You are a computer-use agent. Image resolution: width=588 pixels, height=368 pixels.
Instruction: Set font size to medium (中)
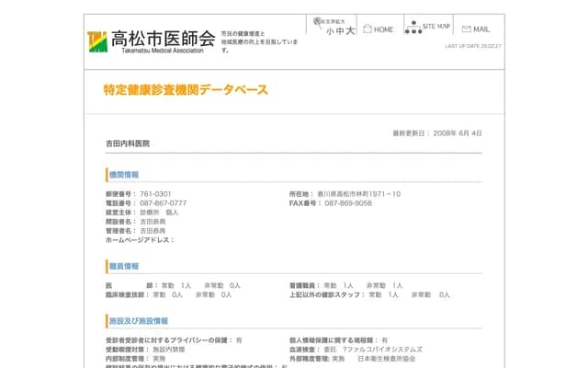point(339,31)
